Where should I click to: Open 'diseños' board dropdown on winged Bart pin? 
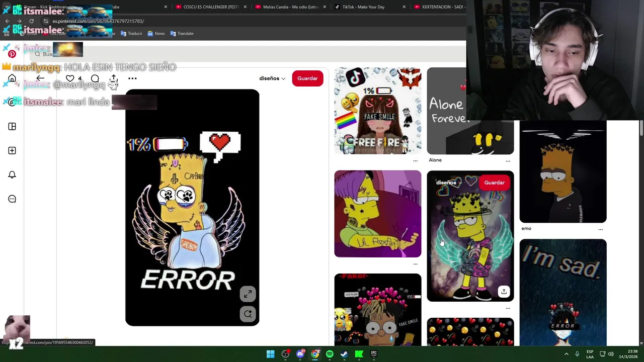(x=448, y=183)
